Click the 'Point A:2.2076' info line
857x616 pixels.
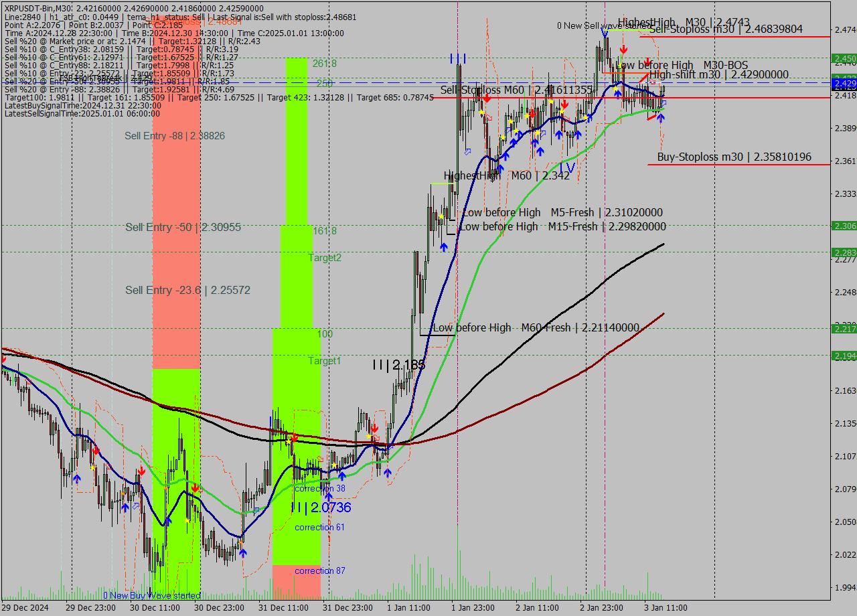93,25
